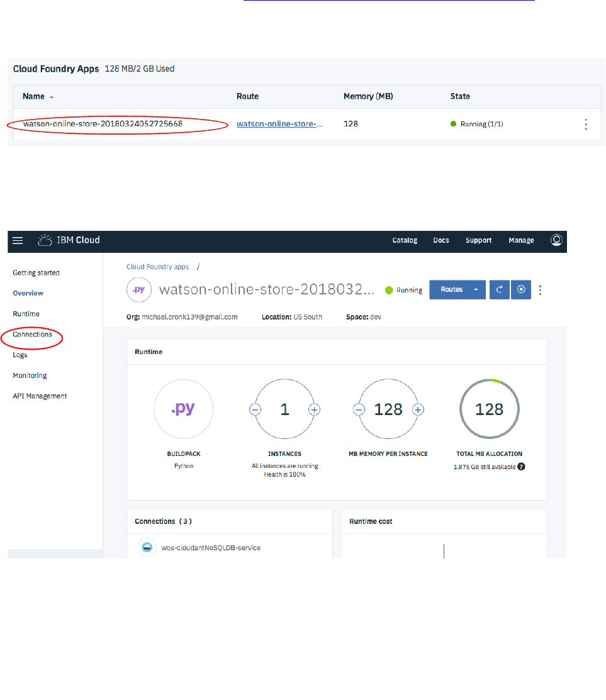Follow the Cloud Foundry apps breadcrumb link
The image size is (606, 700).
[158, 267]
